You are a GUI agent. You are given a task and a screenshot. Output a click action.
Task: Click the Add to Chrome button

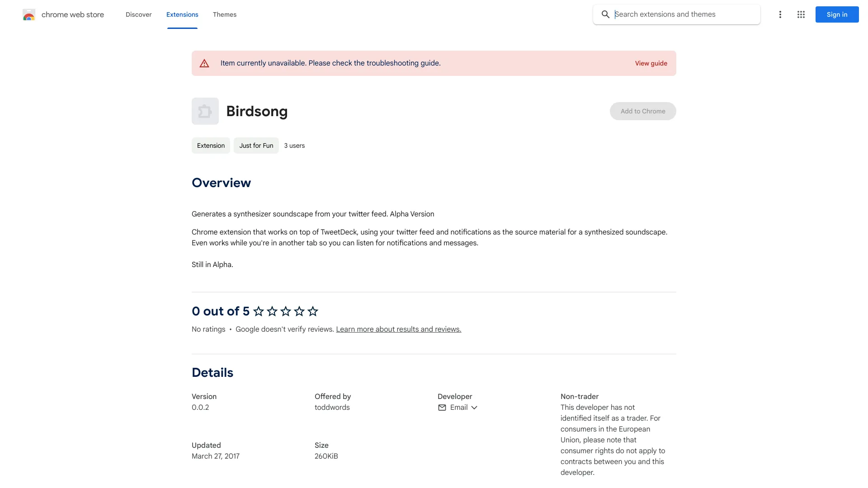642,111
